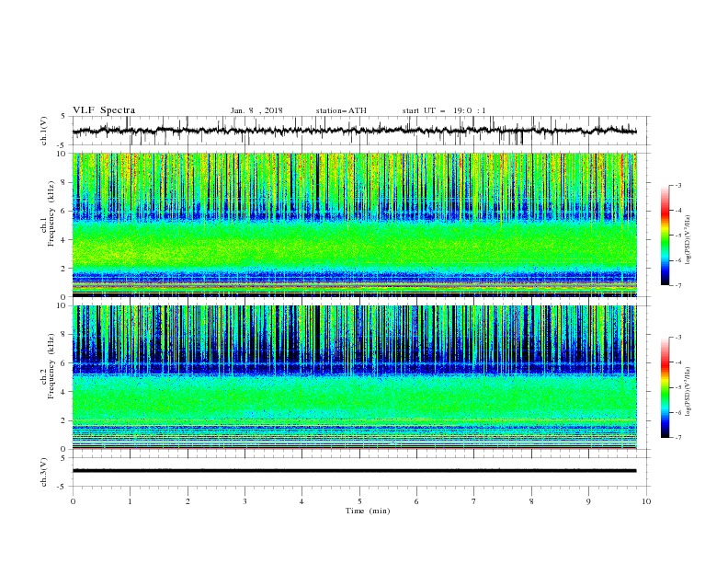
Task: Select the "start UT = 19:0:1" text
Action: pyautogui.click(x=444, y=110)
